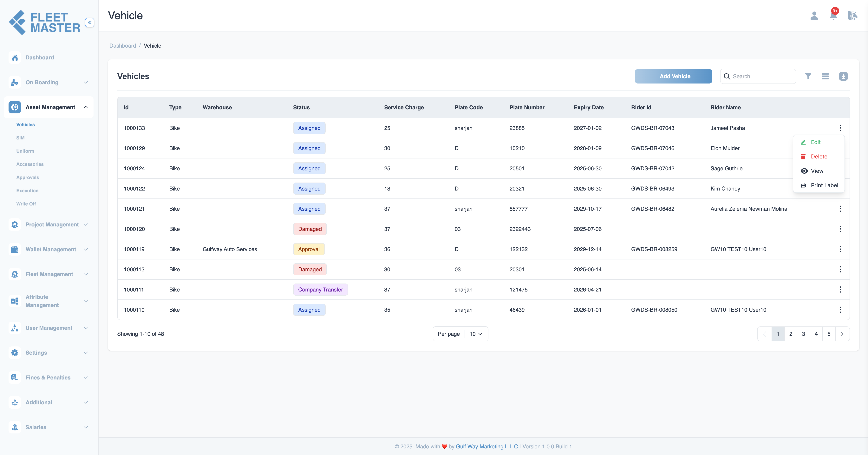This screenshot has height=455, width=868.
Task: Open row actions for vehicle 1000111
Action: [x=840, y=289]
